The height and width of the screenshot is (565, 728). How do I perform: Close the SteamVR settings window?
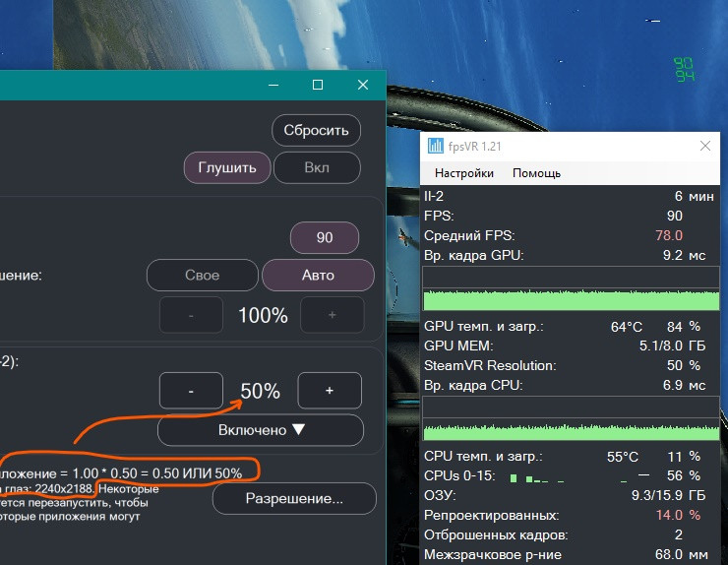pos(363,85)
